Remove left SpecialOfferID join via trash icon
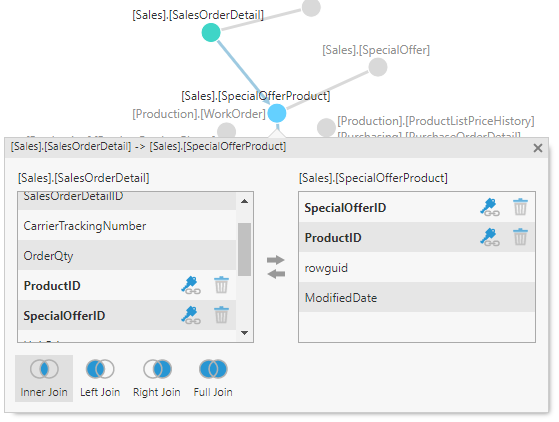Screen dimensions: 559x422 coord(221,315)
